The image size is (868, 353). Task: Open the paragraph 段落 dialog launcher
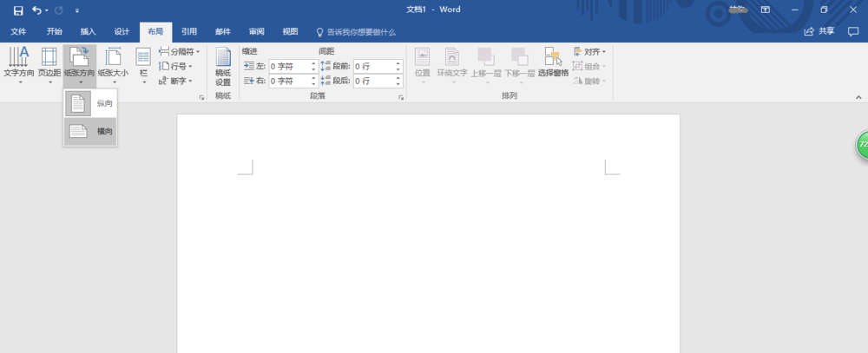click(x=401, y=97)
